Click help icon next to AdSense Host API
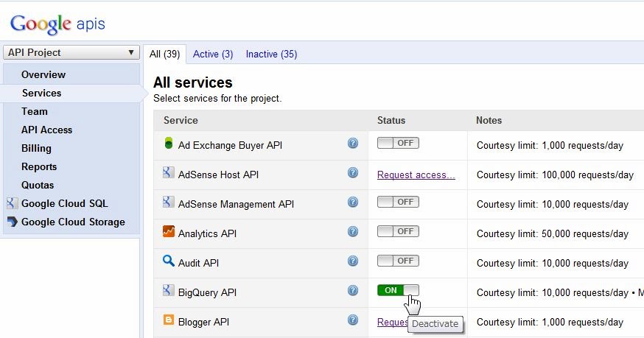 (353, 173)
